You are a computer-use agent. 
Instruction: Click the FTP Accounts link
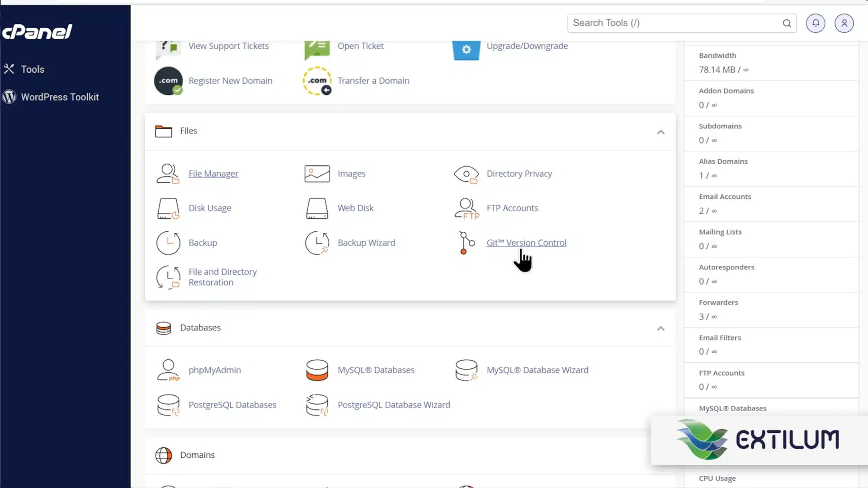point(512,208)
